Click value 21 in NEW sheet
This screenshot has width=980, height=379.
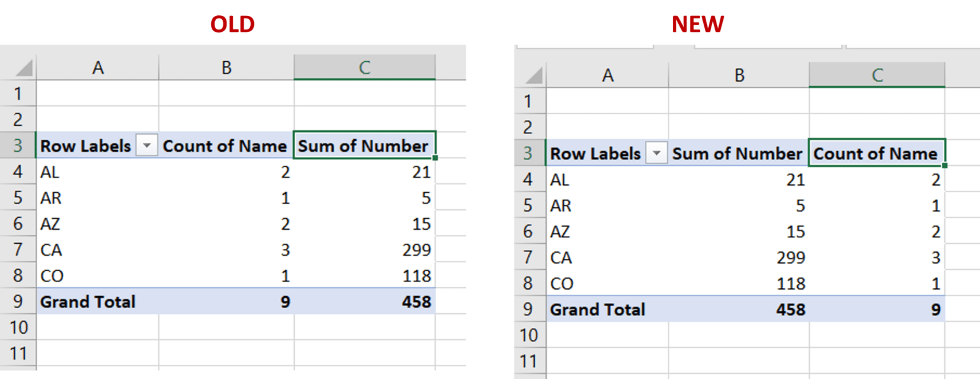pyautogui.click(x=795, y=180)
